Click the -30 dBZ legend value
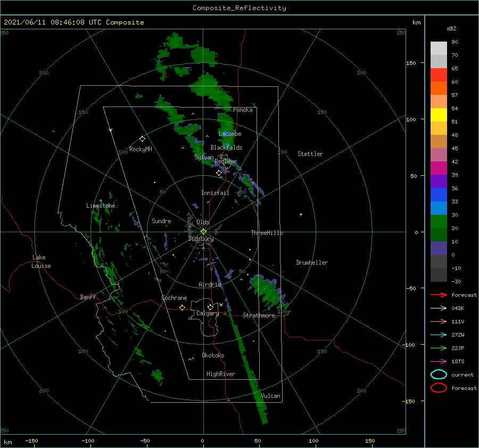Image resolution: width=479 pixels, height=448 pixels. [x=456, y=281]
